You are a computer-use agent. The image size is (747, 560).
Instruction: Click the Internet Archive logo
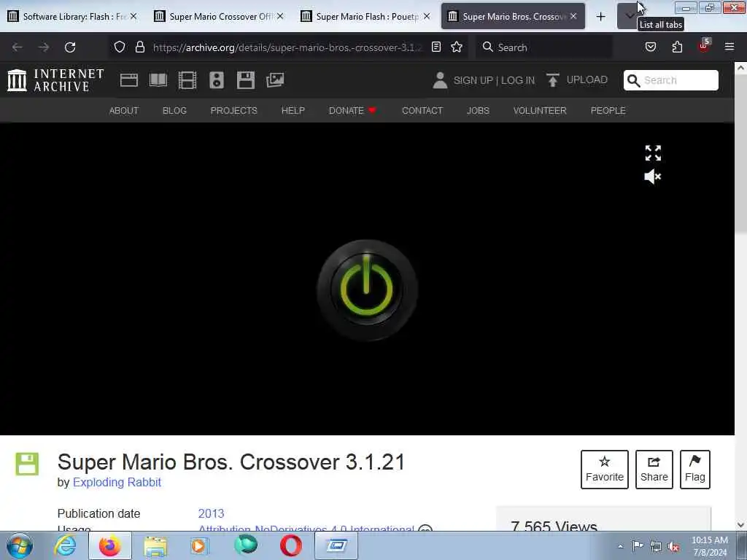tap(55, 80)
